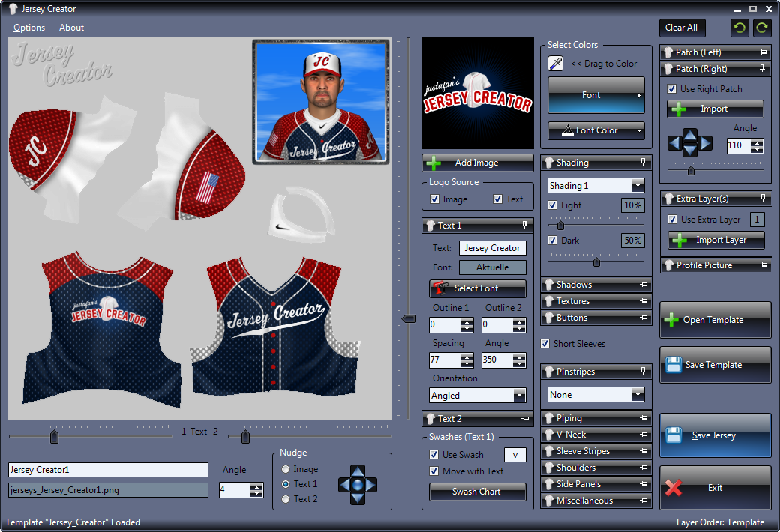
Task: Click the Save Jersey button
Action: [715, 435]
